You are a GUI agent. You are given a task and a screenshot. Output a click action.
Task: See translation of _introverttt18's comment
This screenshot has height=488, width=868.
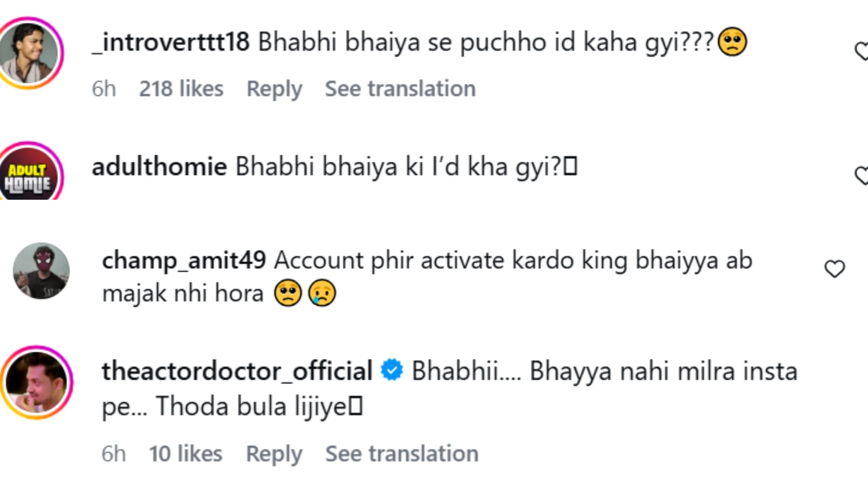coord(400,89)
